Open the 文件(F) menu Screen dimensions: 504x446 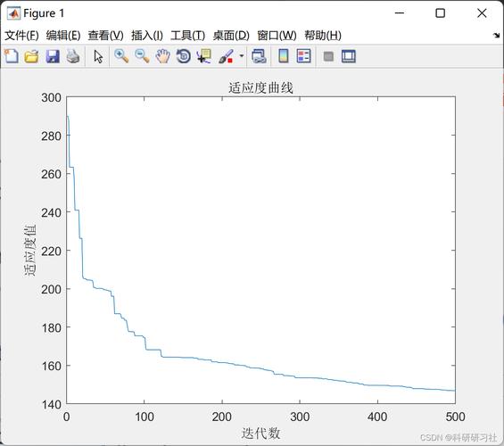click(21, 35)
